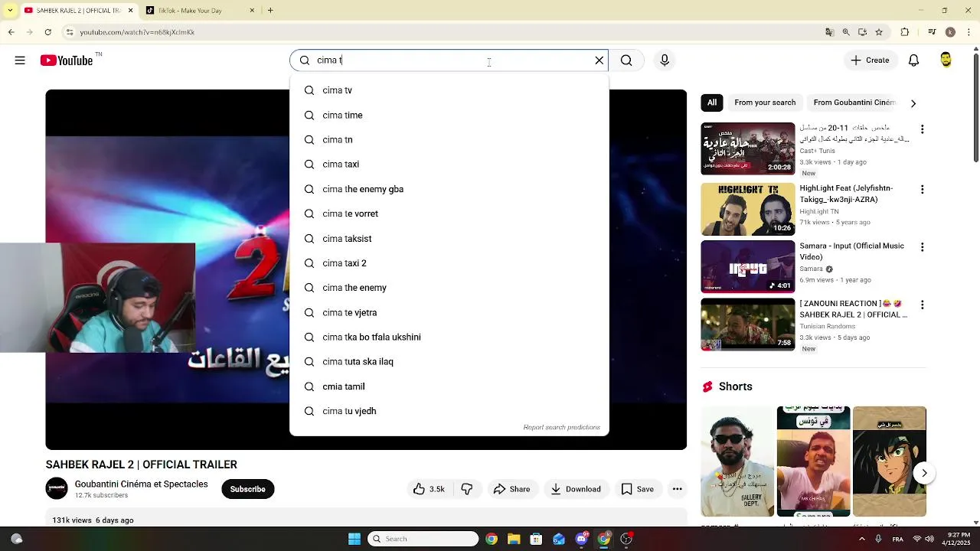Open the anime character Short
This screenshot has width=980, height=551.
(x=890, y=461)
